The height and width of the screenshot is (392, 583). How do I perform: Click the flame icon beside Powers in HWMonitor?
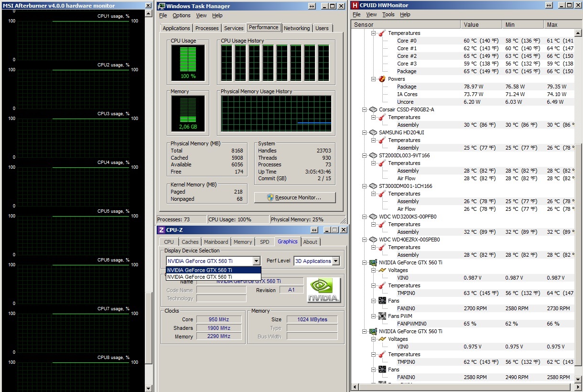(x=382, y=79)
